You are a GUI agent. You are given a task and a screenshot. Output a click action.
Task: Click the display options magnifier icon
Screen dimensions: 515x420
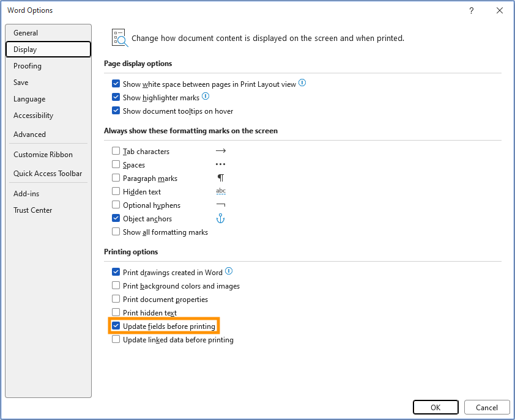coord(119,38)
